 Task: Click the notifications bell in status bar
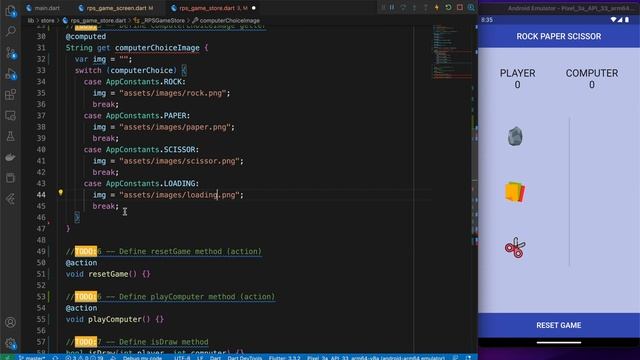click(x=468, y=358)
